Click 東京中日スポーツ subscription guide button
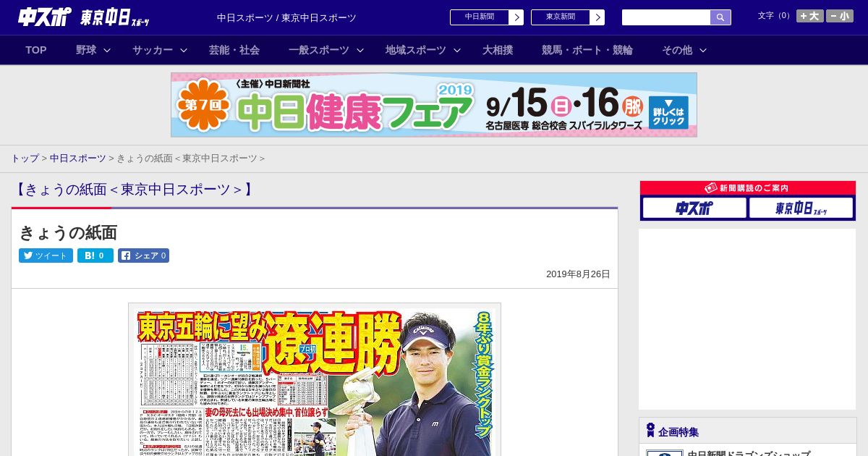Viewport: 868px width, 456px height. [801, 208]
